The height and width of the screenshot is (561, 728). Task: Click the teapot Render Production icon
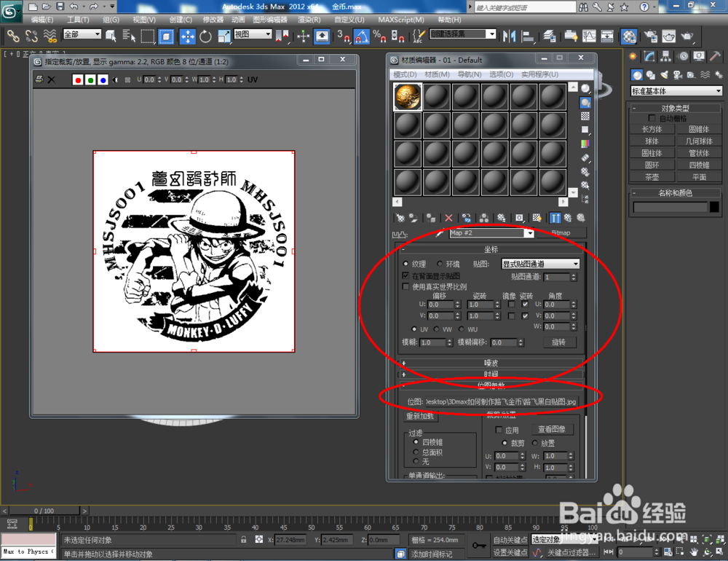click(x=687, y=36)
